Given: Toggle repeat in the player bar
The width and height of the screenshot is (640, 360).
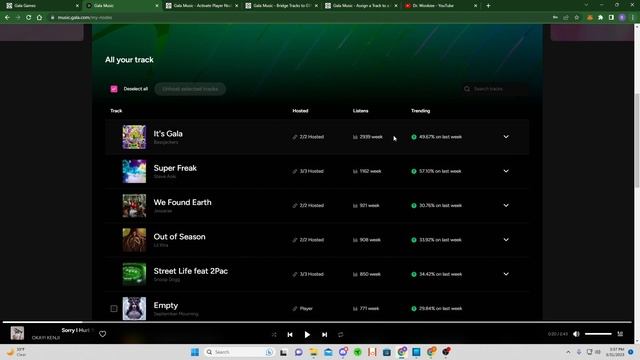Looking at the screenshot, I should pyautogui.click(x=340, y=334).
